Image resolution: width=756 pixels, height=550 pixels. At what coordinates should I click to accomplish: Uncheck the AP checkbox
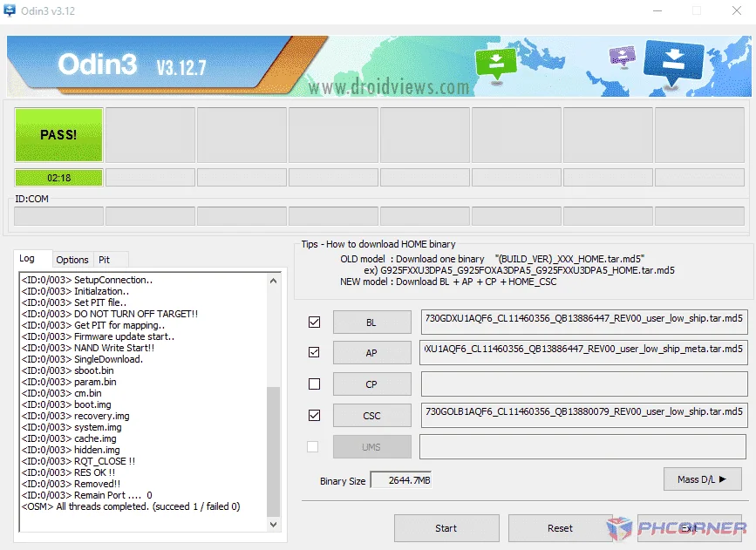pyautogui.click(x=315, y=352)
